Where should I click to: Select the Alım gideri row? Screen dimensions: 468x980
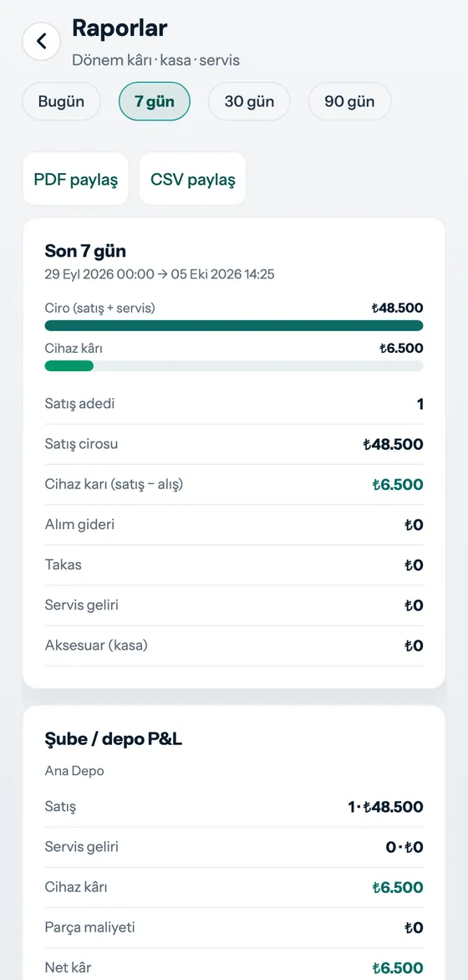(234, 525)
